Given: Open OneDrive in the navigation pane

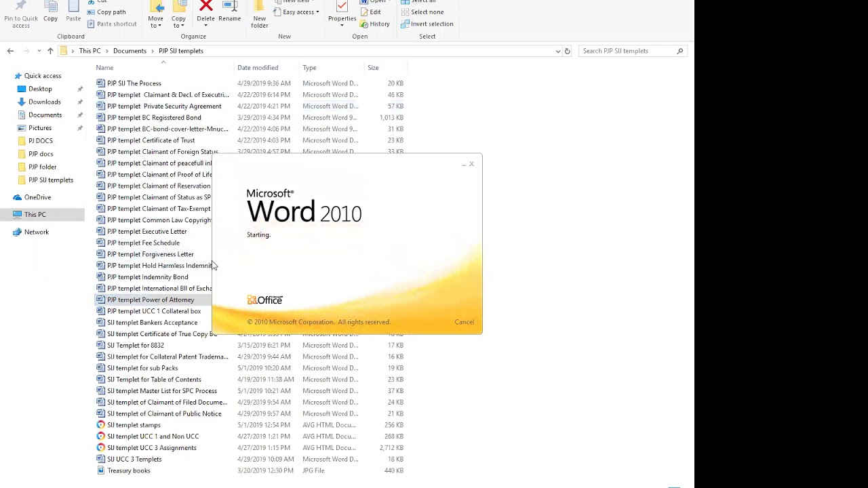Looking at the screenshot, I should point(37,197).
